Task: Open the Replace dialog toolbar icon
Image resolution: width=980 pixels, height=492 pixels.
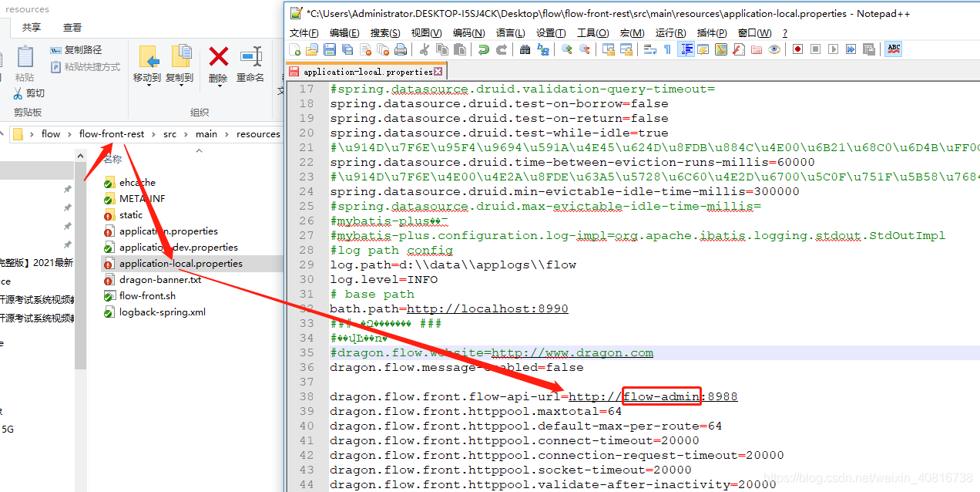Action: [x=542, y=49]
